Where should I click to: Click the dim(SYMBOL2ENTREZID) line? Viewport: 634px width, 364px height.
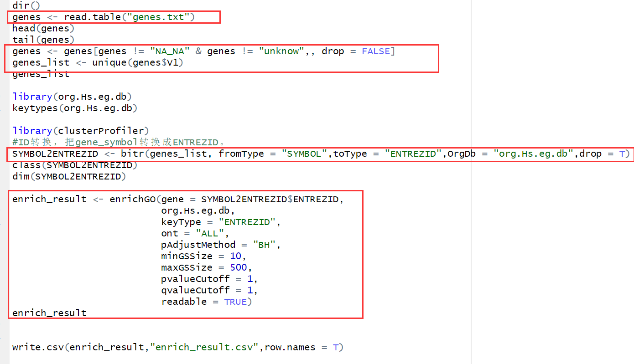[x=69, y=176]
